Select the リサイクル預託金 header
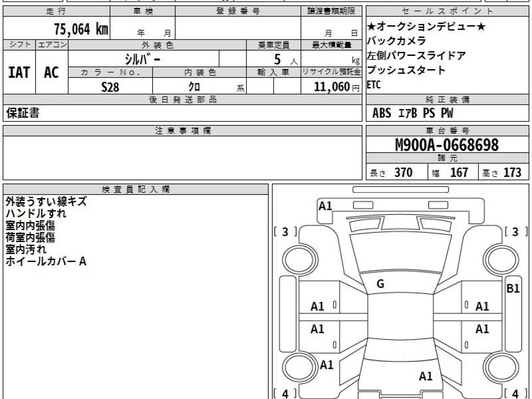The image size is (532, 399). point(331,72)
